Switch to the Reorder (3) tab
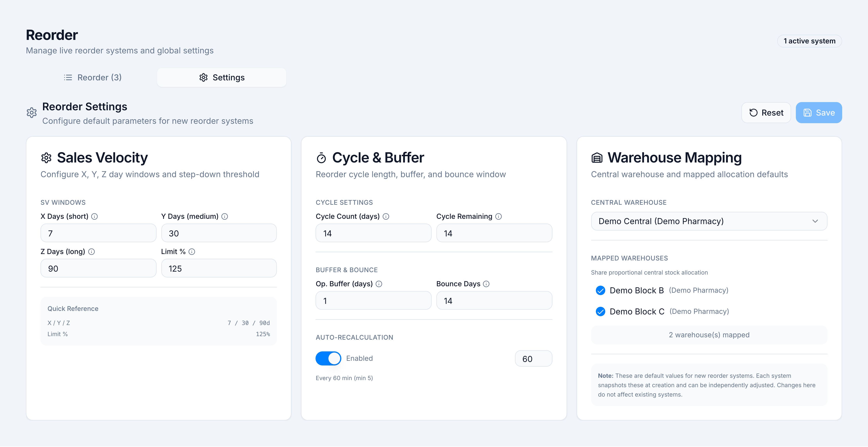Screen dimensions: 868x447 [x=93, y=78]
